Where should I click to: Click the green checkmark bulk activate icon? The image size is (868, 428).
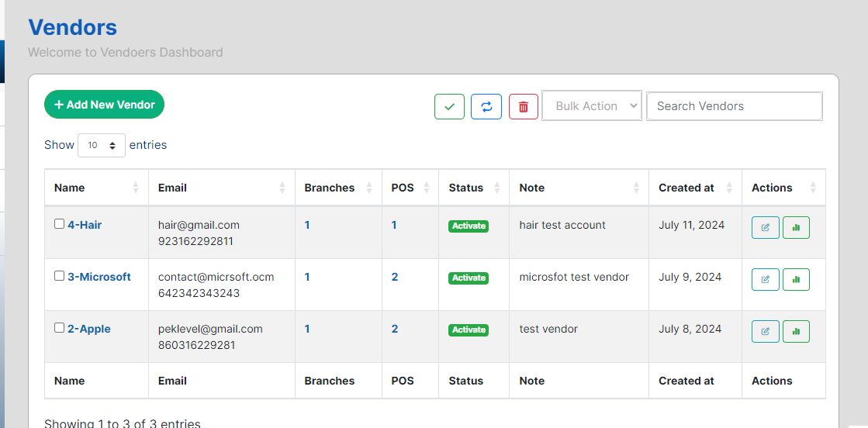[449, 106]
